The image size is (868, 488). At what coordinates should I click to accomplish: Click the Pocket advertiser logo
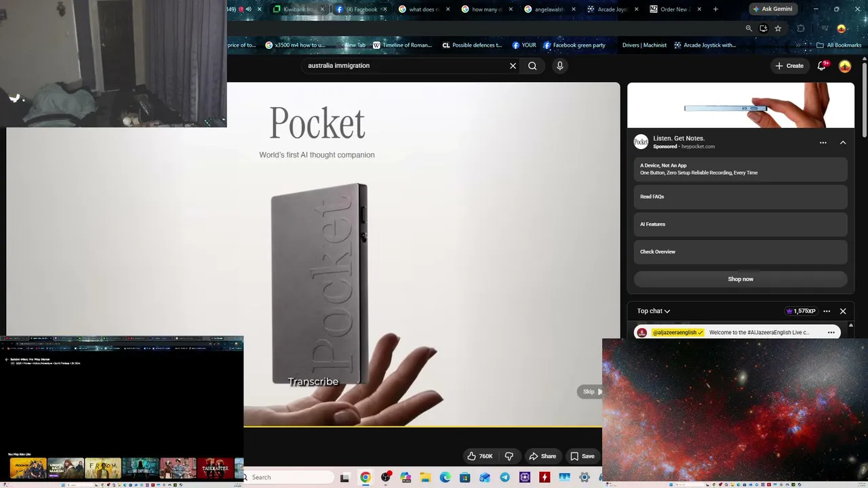point(641,142)
